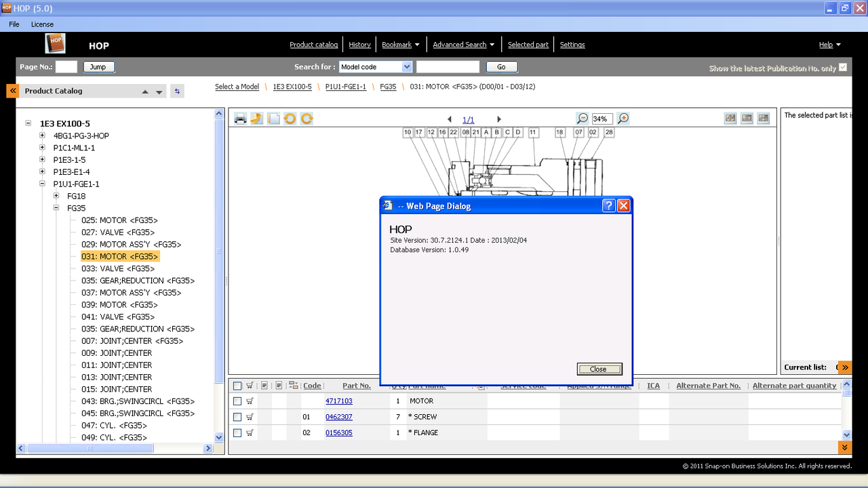This screenshot has width=868, height=488.
Task: Click the blank page icon in diagram toolbar
Action: tap(273, 119)
